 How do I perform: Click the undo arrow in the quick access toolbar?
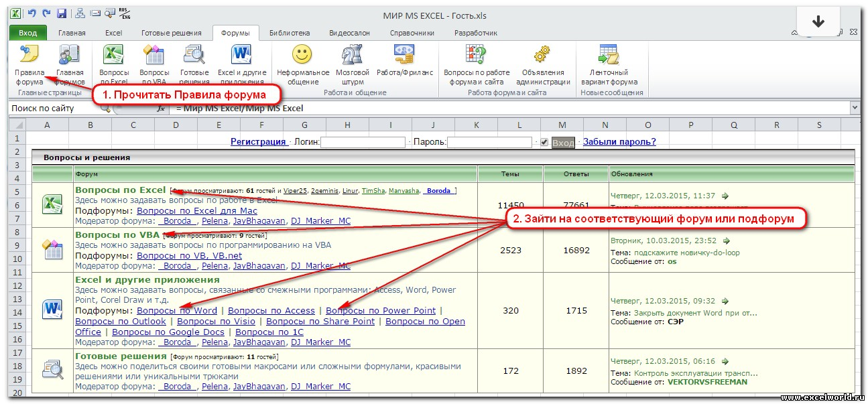tap(32, 13)
